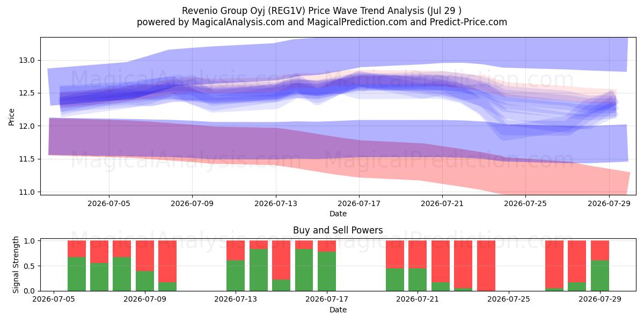Viewport: 644px width, 322px height.
Task: Click the 2026-07-17 date tick on the price chart
Action: (359, 203)
